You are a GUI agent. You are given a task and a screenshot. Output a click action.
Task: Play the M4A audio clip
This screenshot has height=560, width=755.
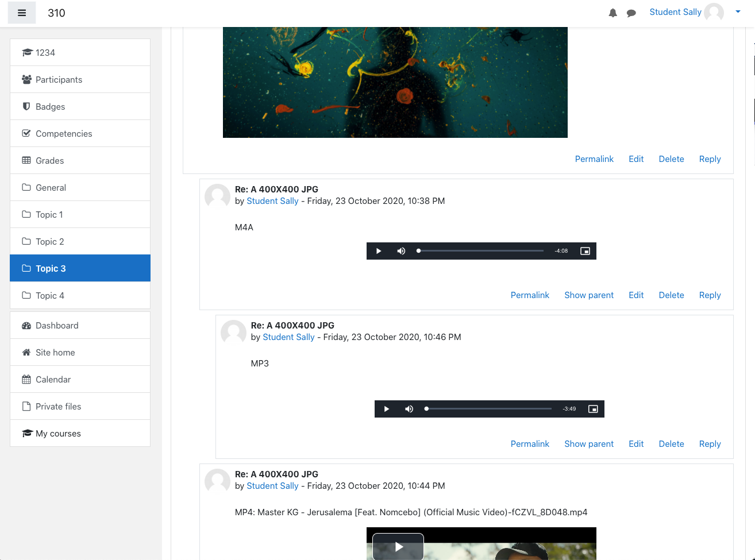[x=379, y=251]
